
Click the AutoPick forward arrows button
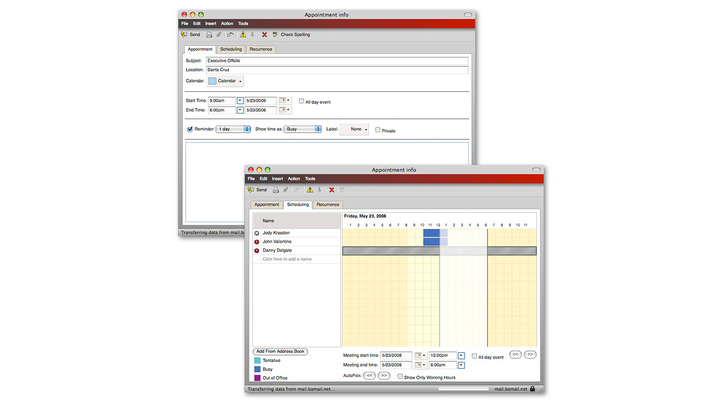click(x=384, y=376)
